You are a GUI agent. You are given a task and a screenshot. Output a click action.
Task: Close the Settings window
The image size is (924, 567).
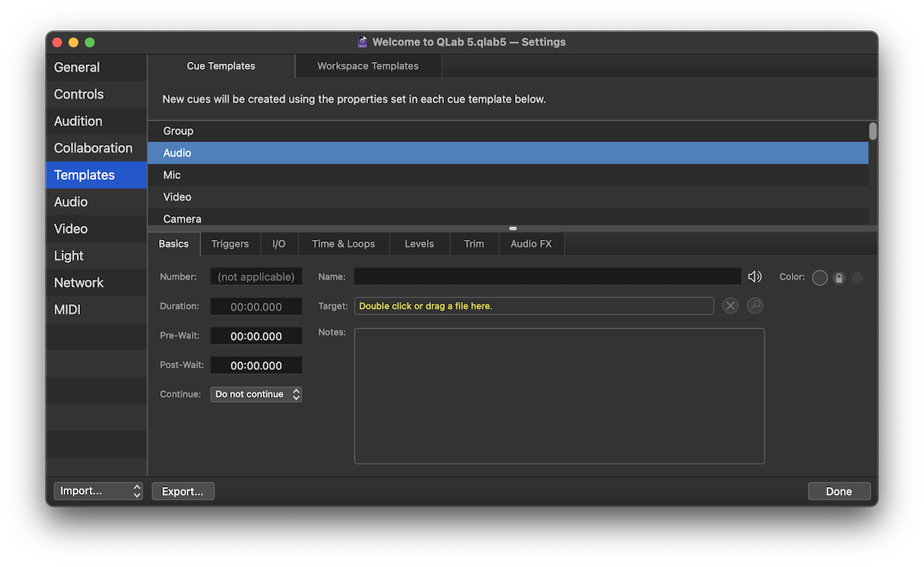click(x=57, y=42)
